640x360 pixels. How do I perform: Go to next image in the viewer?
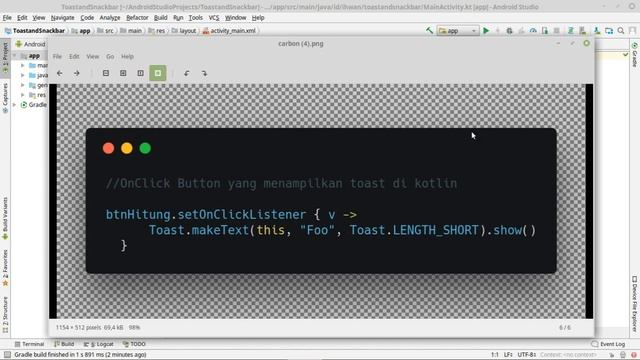[77, 73]
